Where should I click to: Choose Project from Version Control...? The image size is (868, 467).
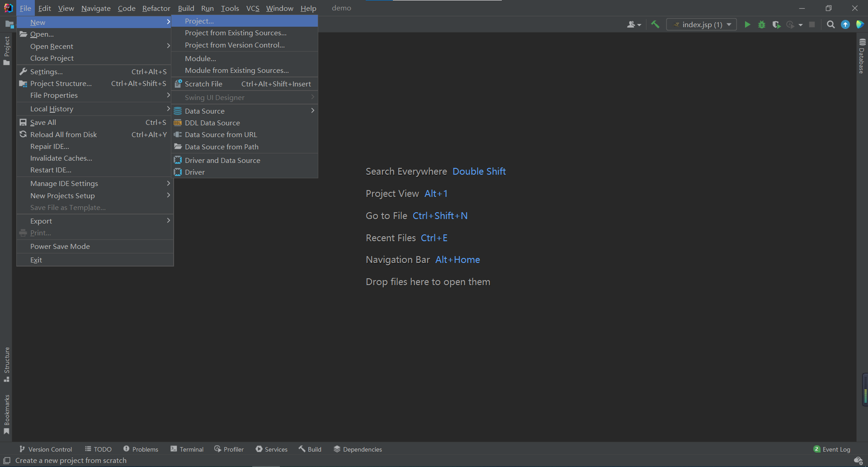coord(245,45)
